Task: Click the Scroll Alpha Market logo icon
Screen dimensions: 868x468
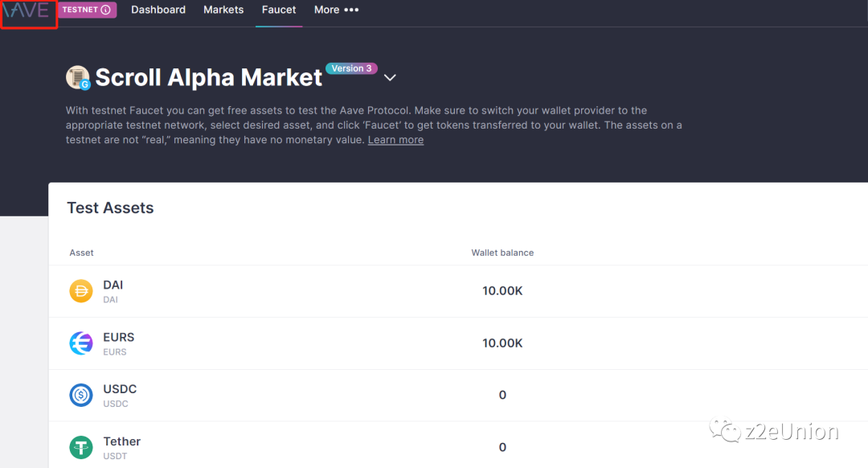Action: [x=78, y=78]
